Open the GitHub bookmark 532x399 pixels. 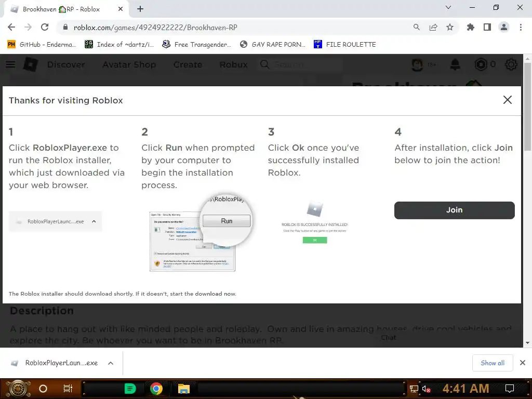(42, 45)
